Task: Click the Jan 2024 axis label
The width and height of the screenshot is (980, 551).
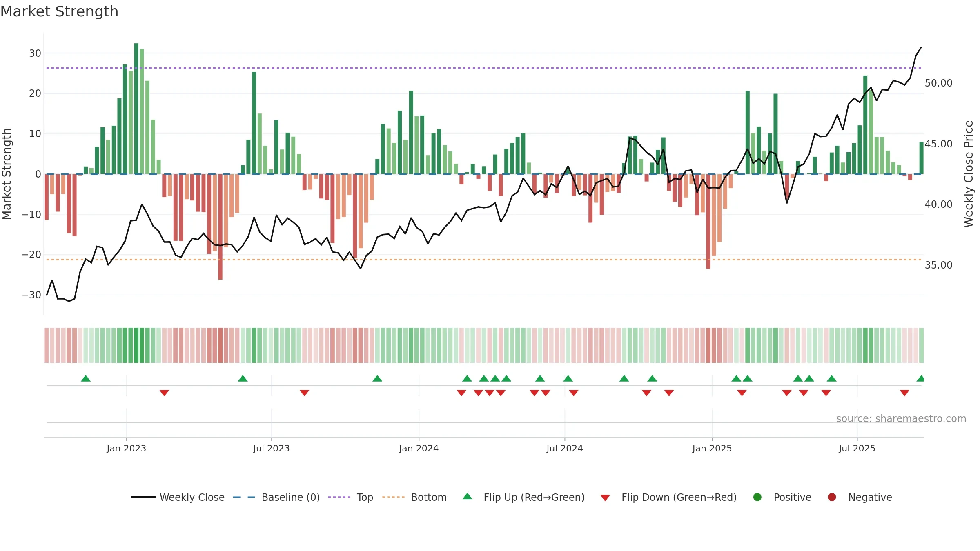Action: click(x=419, y=448)
